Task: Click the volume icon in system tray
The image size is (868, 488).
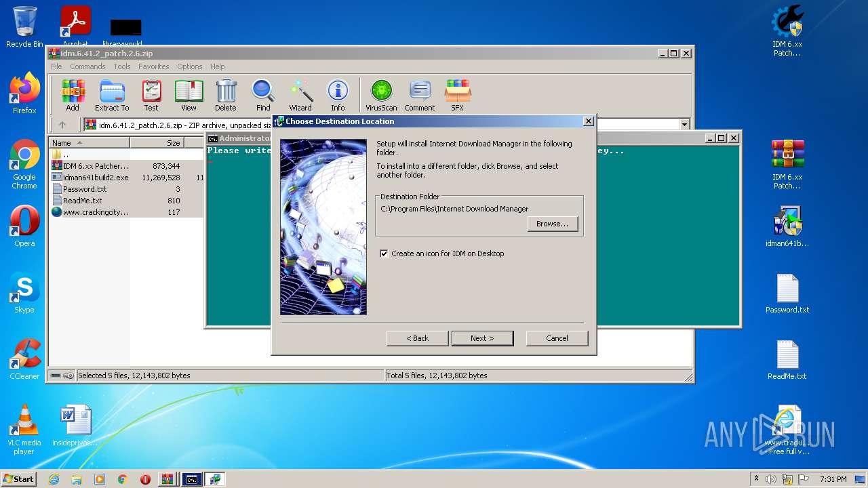Action: (771, 479)
